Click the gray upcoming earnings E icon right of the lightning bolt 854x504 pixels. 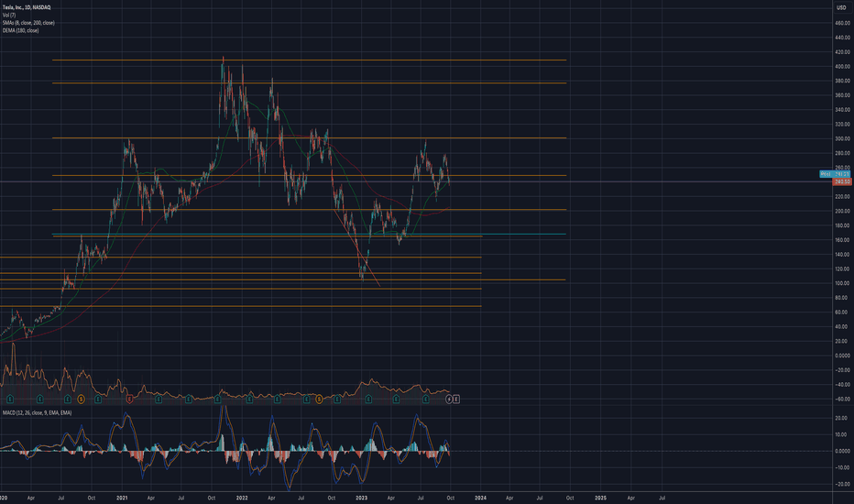[x=456, y=400]
